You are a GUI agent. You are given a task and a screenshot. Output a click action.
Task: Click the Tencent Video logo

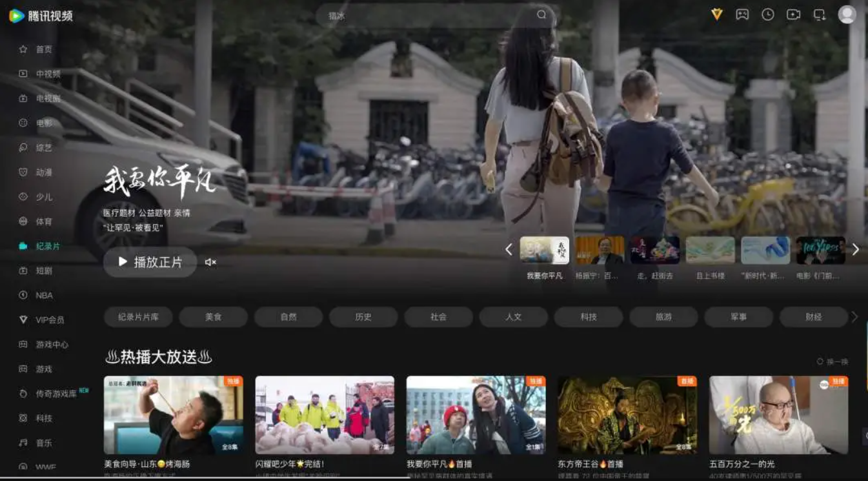pos(41,16)
